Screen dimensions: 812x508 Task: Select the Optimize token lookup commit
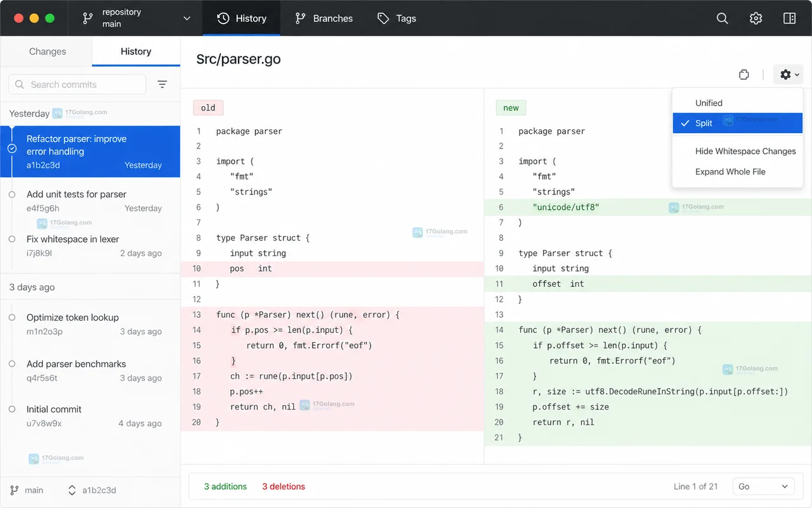(90, 324)
